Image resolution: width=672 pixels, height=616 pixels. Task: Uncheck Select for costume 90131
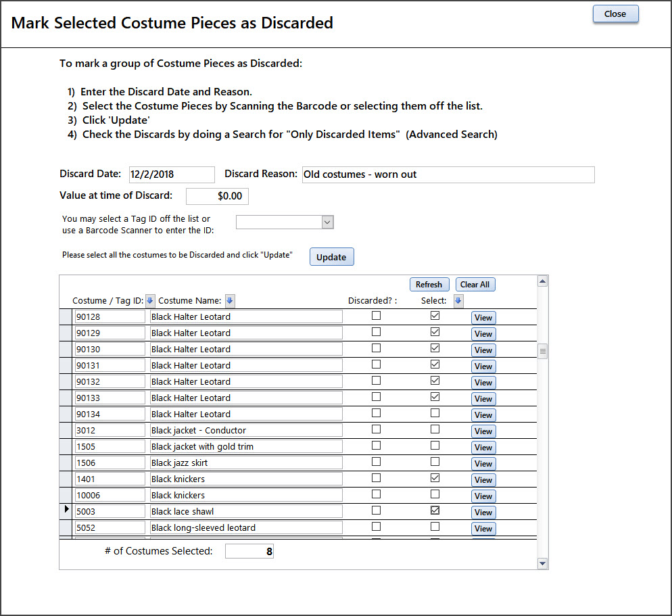435,364
